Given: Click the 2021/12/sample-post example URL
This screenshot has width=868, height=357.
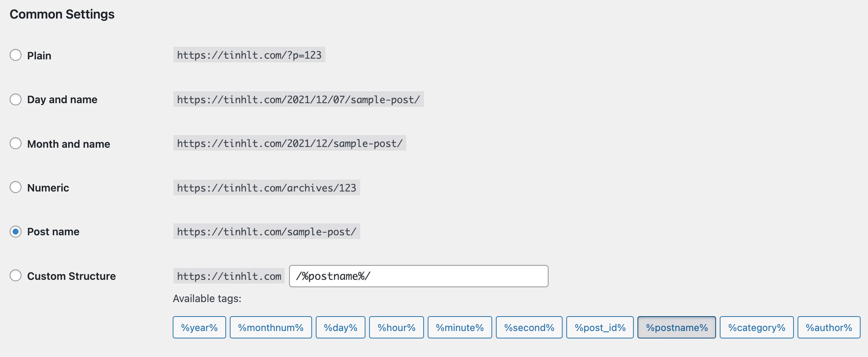Looking at the screenshot, I should click(x=290, y=143).
